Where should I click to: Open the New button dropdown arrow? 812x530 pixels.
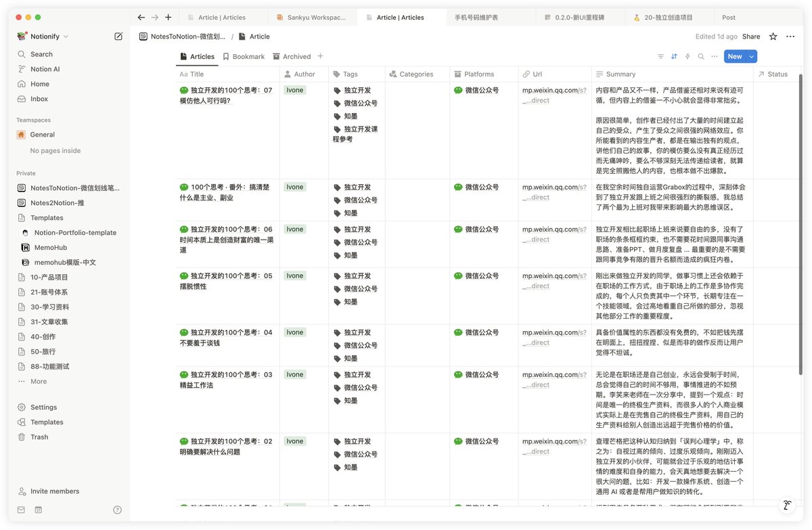coord(752,57)
